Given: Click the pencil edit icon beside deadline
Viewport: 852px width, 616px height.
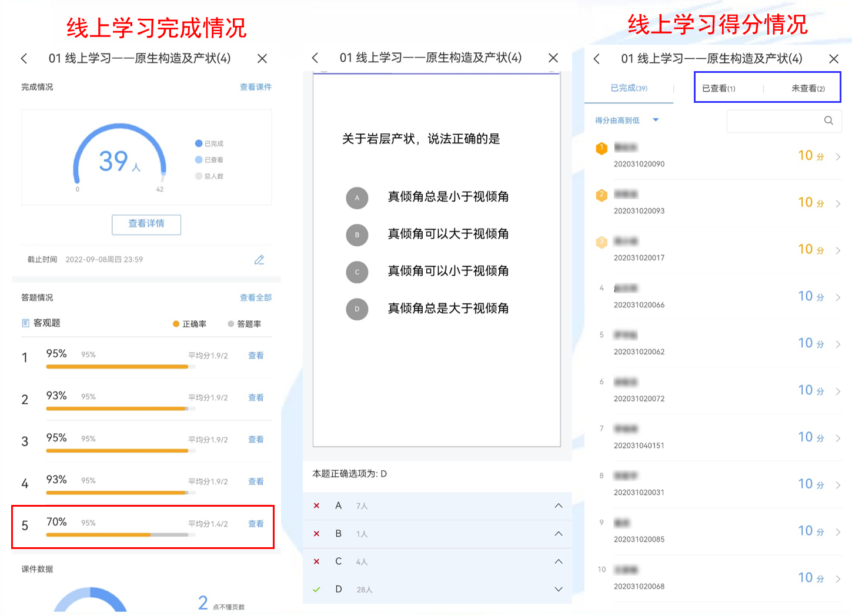Looking at the screenshot, I should [x=259, y=260].
